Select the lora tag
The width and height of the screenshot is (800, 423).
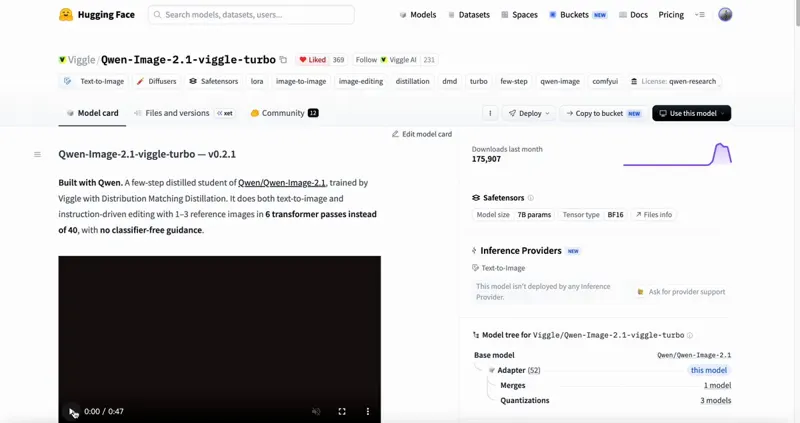257,81
